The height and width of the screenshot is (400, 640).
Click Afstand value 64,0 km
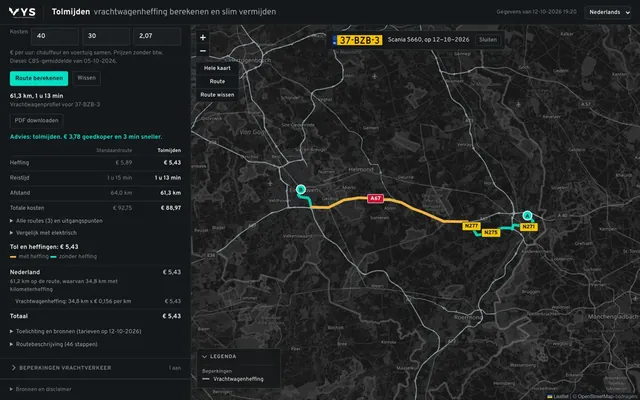[121, 193]
